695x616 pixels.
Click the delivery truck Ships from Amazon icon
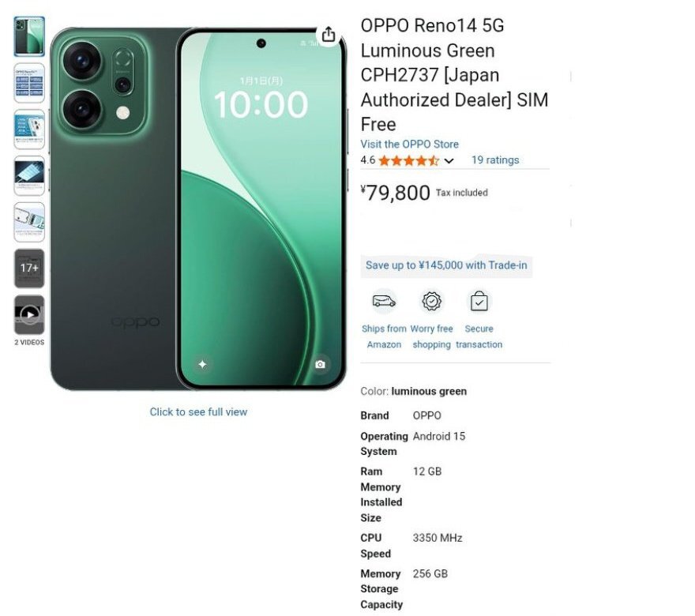point(384,302)
